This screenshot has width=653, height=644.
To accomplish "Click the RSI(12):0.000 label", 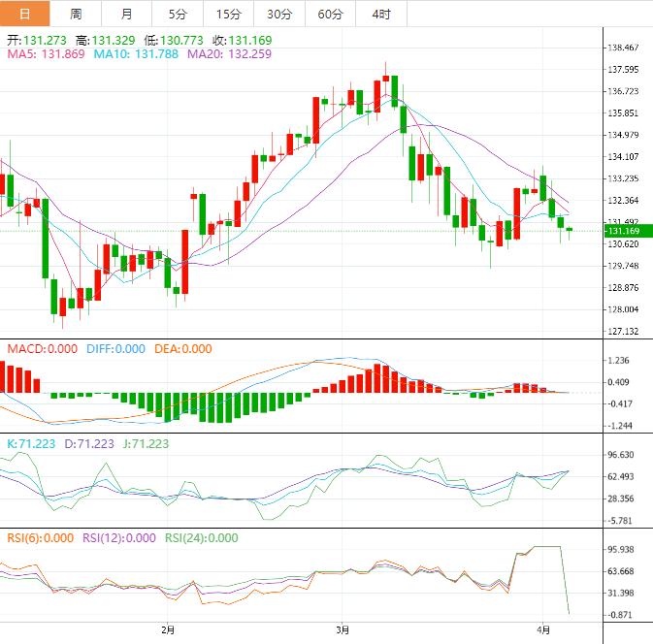I will [119, 538].
